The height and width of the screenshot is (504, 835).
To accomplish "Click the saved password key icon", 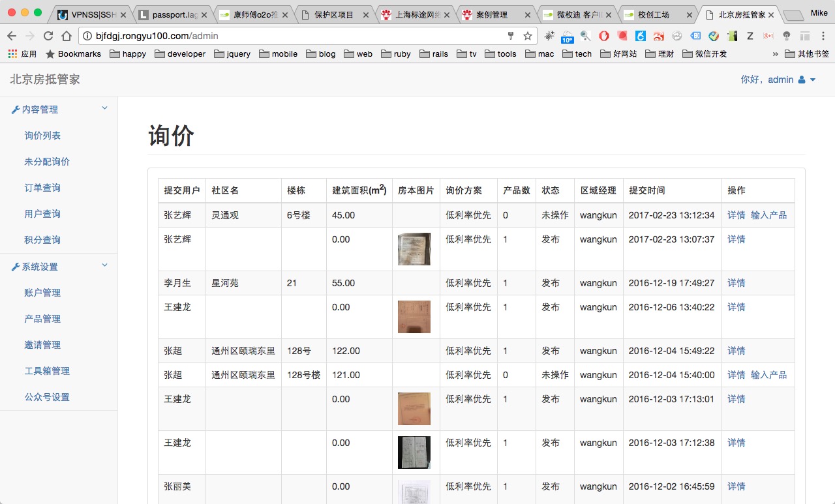I will tap(511, 36).
